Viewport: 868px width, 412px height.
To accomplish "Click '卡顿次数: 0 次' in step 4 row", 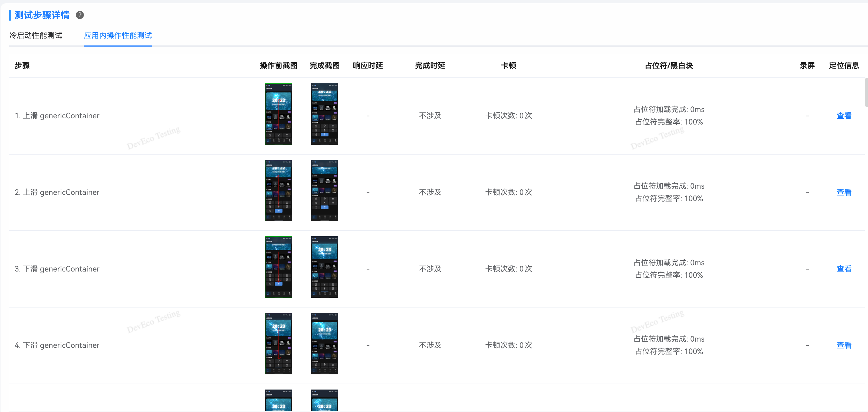I will 508,345.
